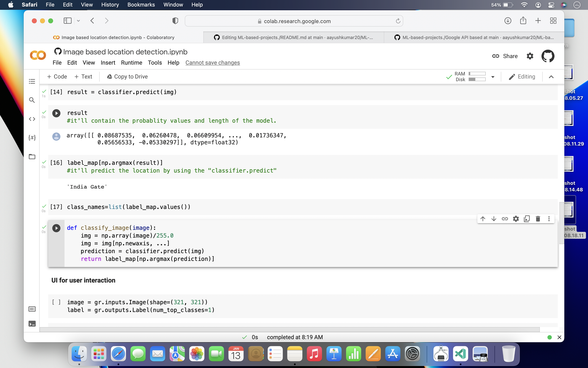588x368 pixels.
Task: Expand Safari sidebar options chevron
Action: 78,21
